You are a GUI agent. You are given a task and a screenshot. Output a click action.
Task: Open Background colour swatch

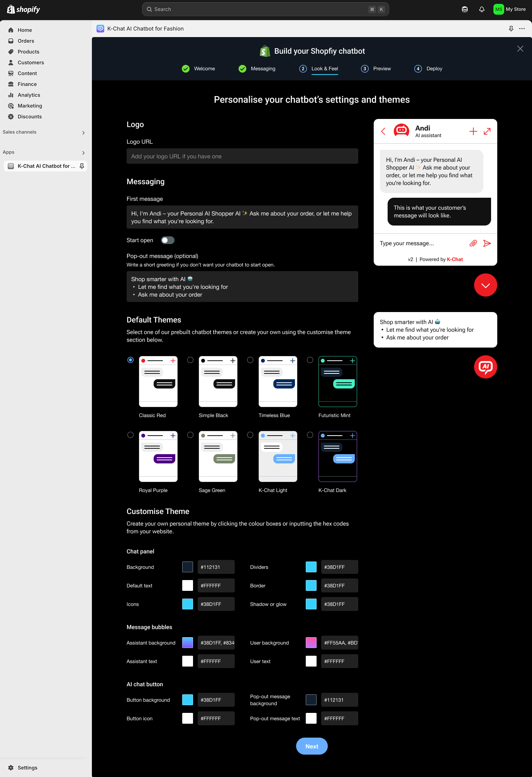pyautogui.click(x=188, y=567)
